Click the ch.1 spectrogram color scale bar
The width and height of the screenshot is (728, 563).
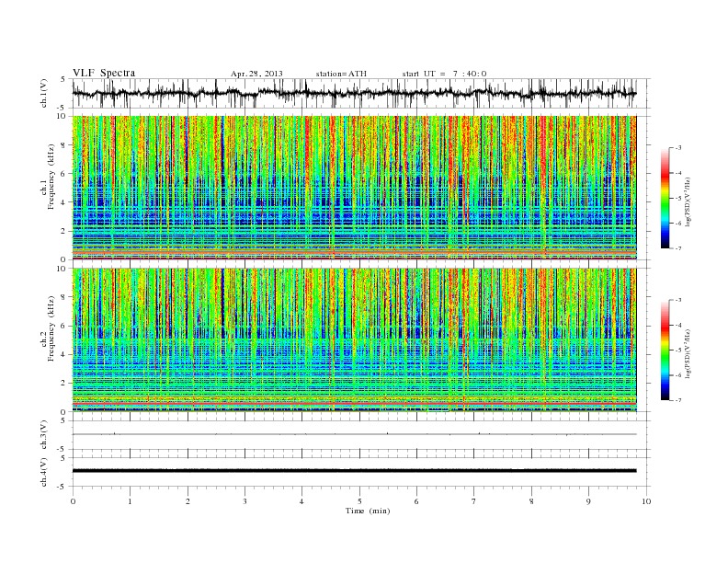[665, 198]
